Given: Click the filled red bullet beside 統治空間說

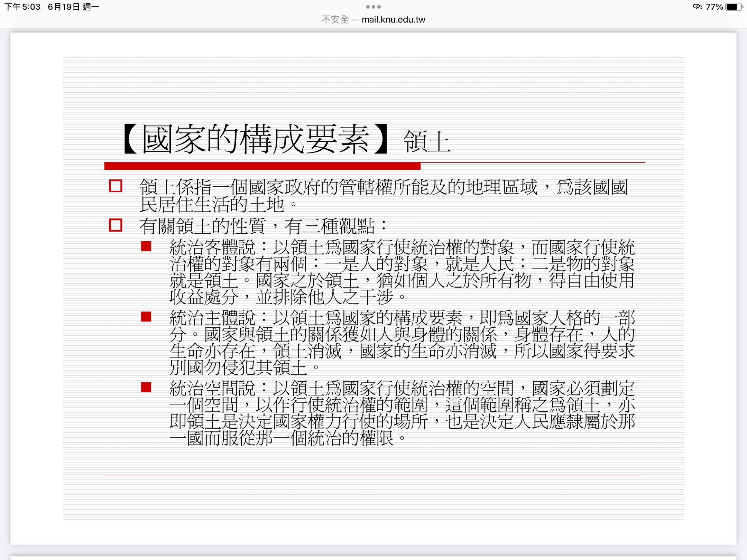Looking at the screenshot, I should click(x=146, y=387).
